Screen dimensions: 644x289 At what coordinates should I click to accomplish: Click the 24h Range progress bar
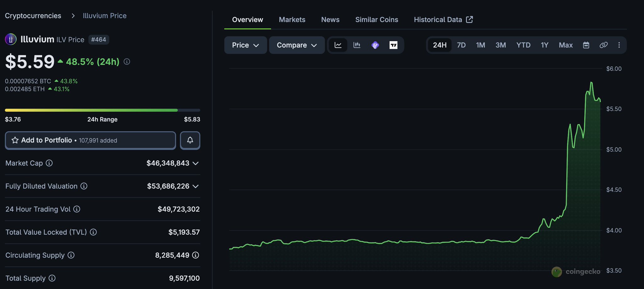[103, 110]
